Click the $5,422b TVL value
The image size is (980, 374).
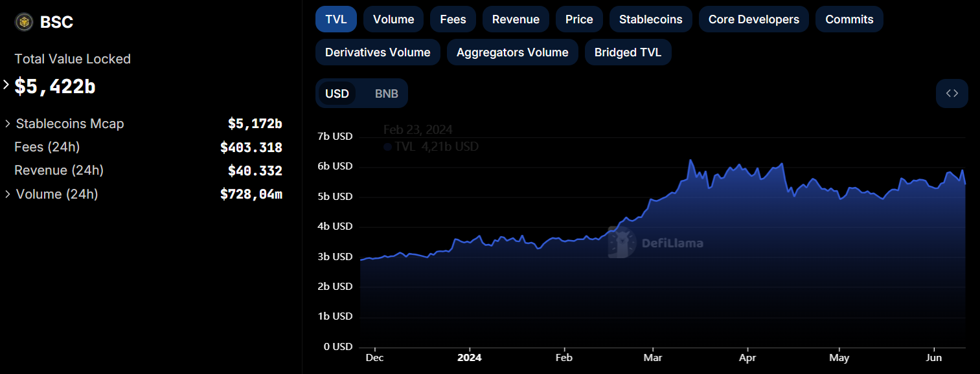click(55, 86)
